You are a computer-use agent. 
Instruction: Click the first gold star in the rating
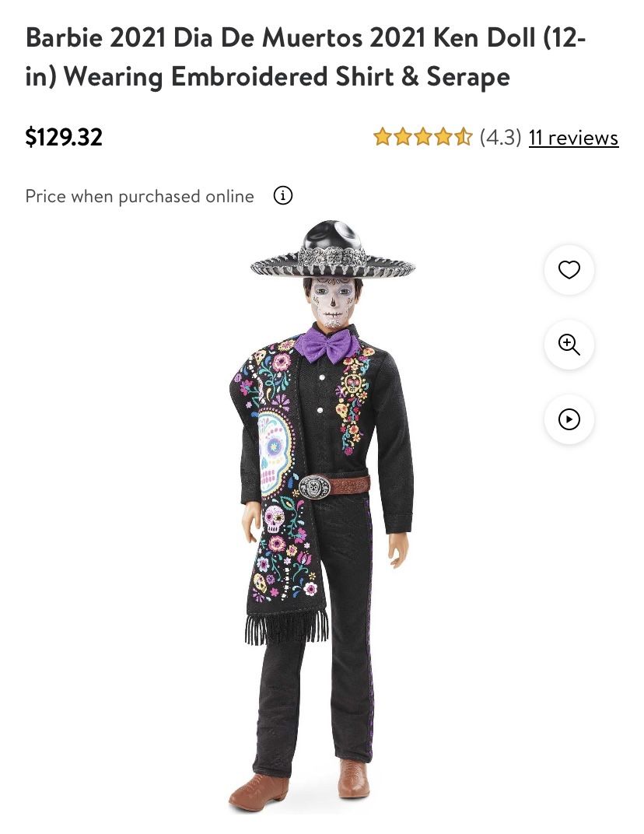(x=382, y=137)
